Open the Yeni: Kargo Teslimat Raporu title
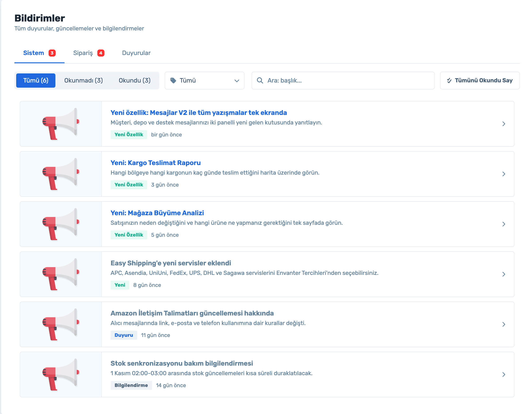532x414 pixels. pos(156,163)
